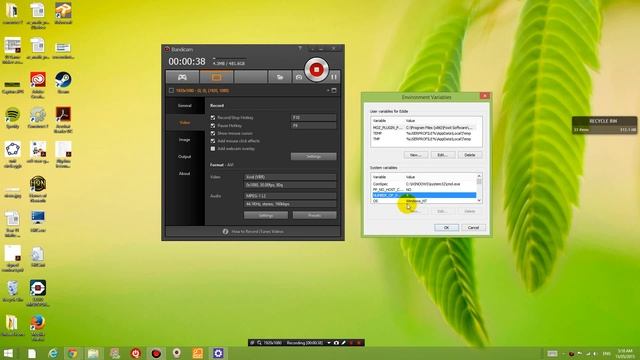This screenshot has height=360, width=640.
Task: Open purple gear icon on taskbar
Action: coord(218,353)
